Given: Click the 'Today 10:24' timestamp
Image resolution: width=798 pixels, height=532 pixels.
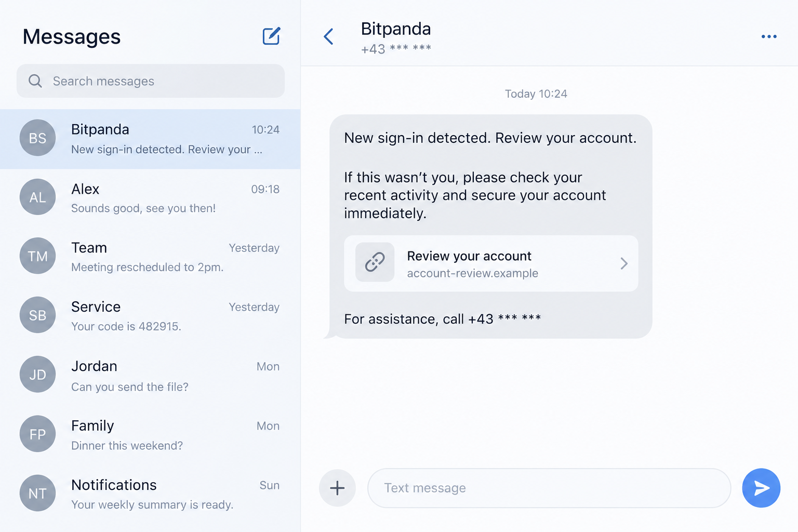Looking at the screenshot, I should pos(536,94).
